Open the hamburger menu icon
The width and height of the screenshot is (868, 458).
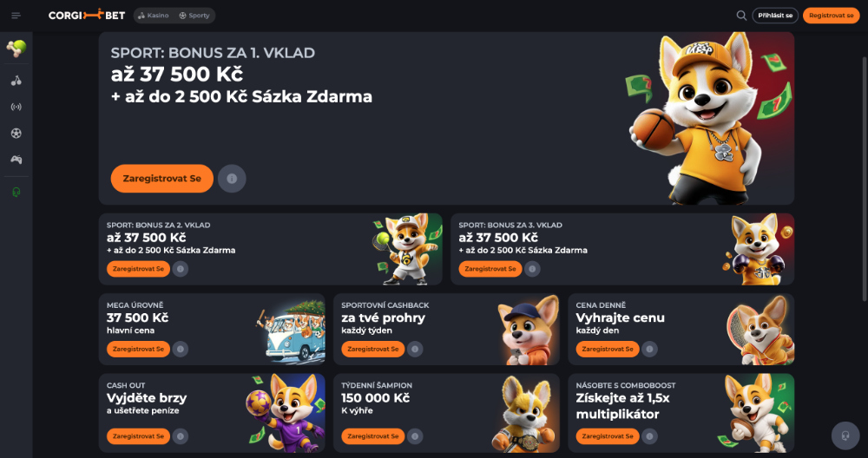(x=16, y=16)
